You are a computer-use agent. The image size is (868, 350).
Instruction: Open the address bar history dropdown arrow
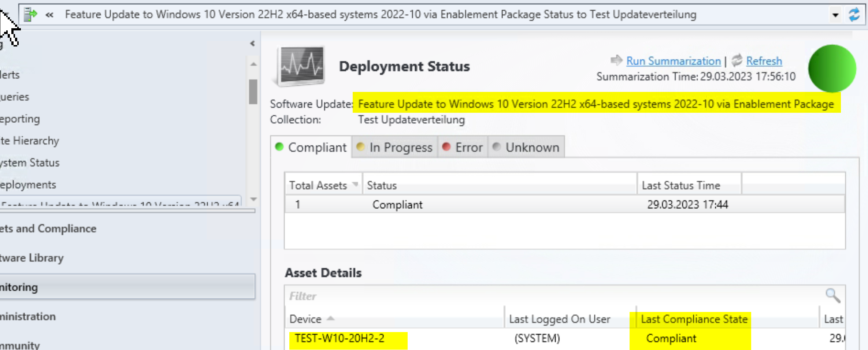point(835,15)
